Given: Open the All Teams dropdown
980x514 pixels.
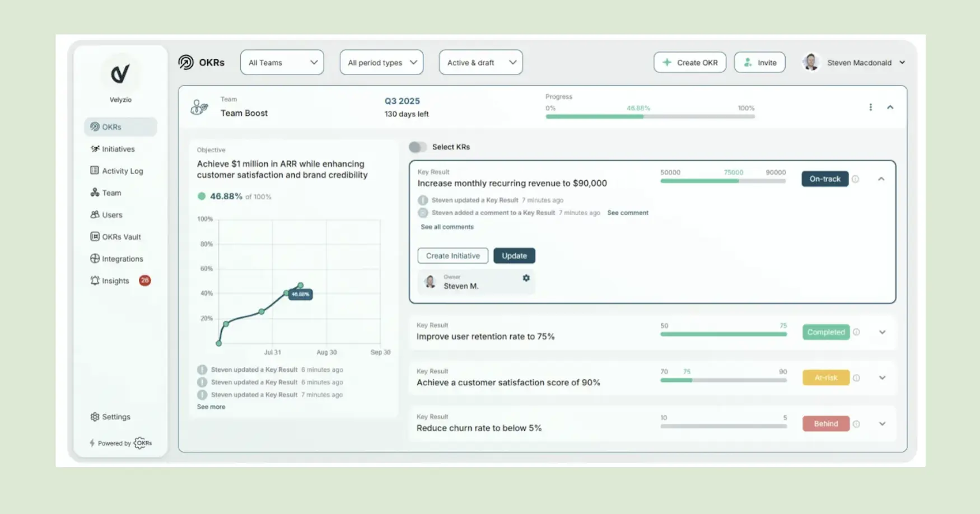Looking at the screenshot, I should pyautogui.click(x=282, y=62).
